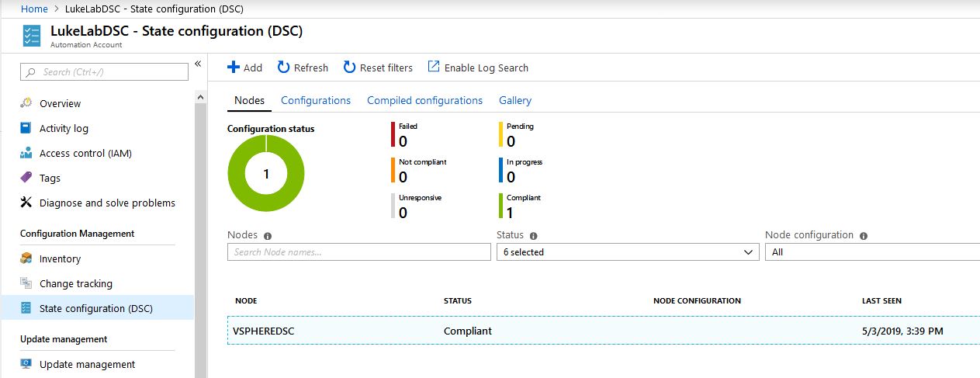Click the Compliant status in VSPHEREDSC row
980x378 pixels.
tap(468, 331)
